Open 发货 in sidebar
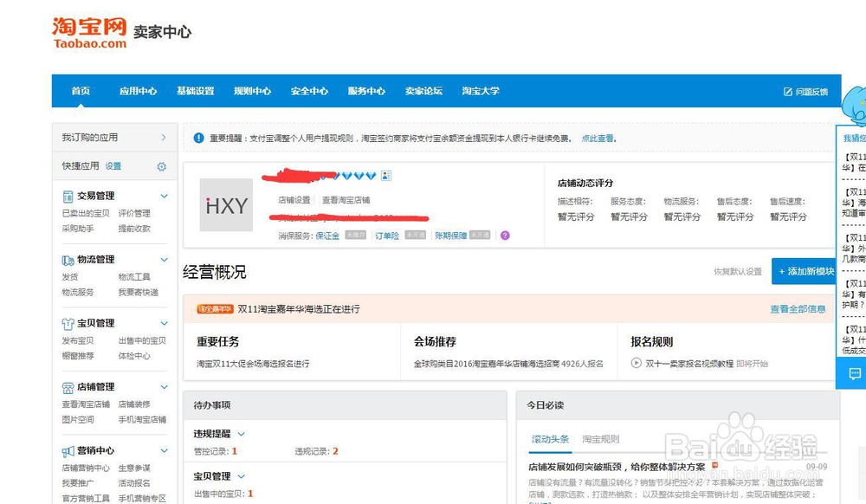866x504 pixels. (70, 276)
